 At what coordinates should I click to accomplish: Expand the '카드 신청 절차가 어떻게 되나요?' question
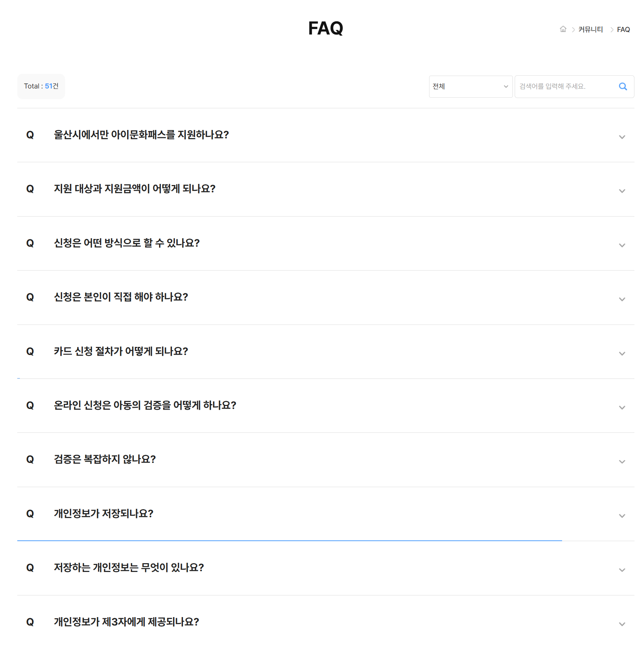[x=622, y=354]
